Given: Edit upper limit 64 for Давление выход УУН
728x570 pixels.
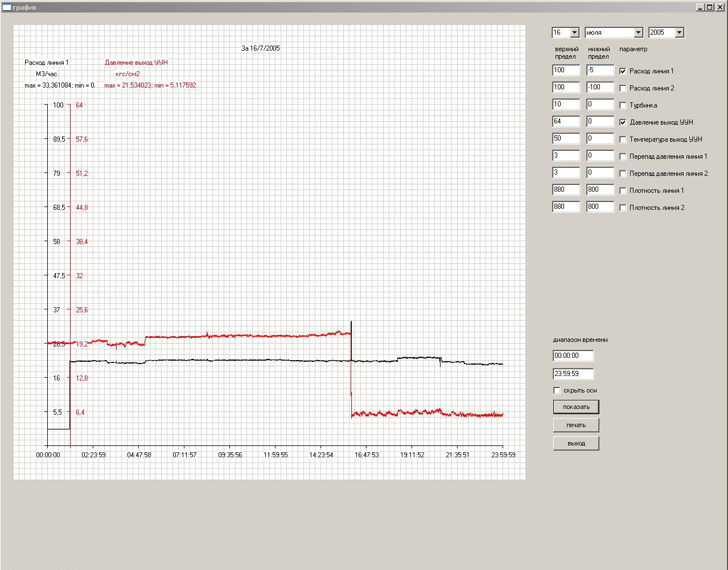Looking at the screenshot, I should [x=566, y=121].
